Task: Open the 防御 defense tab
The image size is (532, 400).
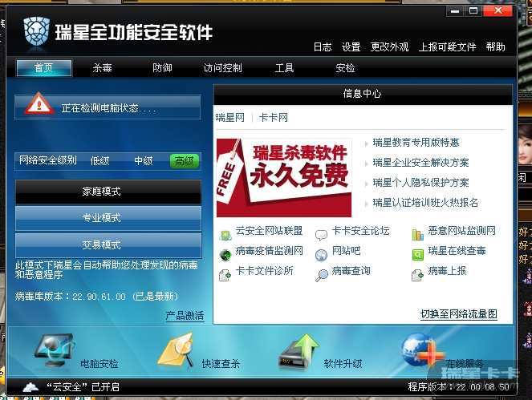Action: (163, 68)
